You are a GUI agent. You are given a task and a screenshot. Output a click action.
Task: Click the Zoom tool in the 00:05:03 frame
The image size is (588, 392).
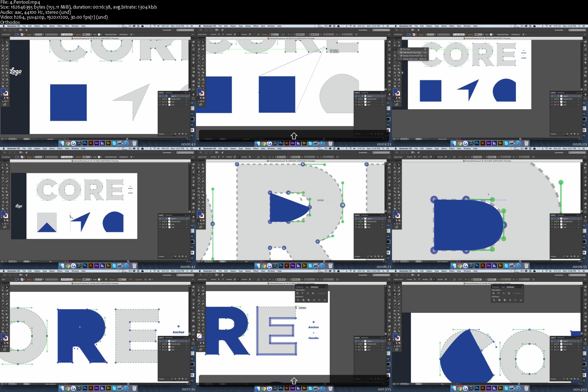399,86
